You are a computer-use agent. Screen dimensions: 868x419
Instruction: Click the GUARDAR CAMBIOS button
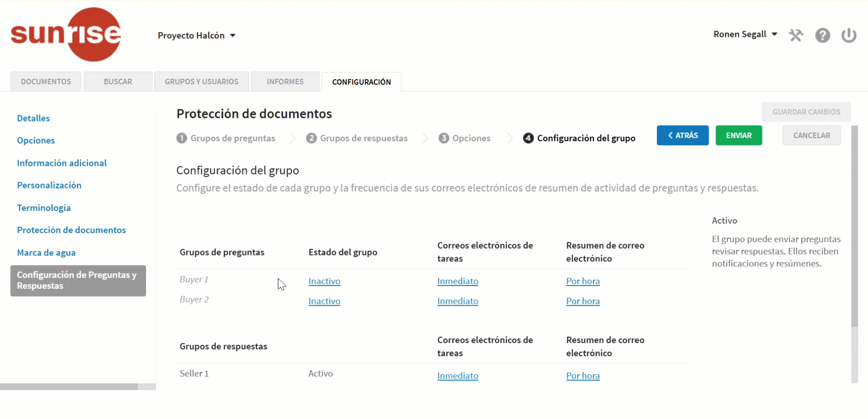pos(806,112)
